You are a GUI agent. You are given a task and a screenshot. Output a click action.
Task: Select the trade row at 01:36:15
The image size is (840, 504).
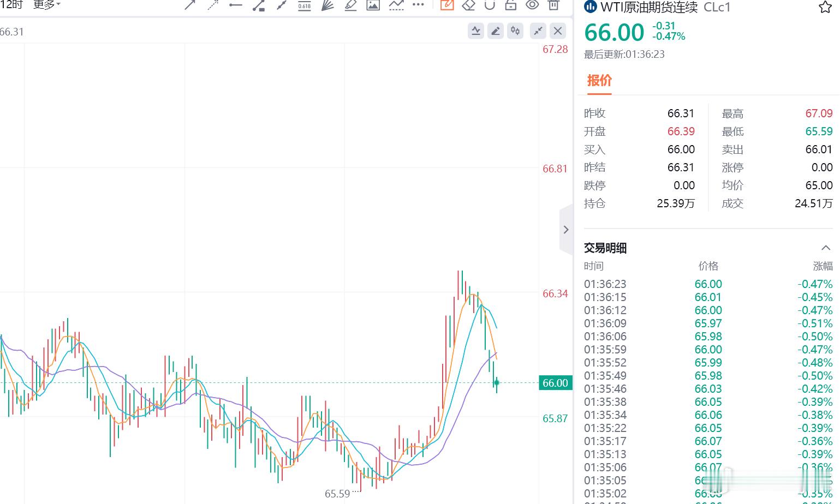708,297
